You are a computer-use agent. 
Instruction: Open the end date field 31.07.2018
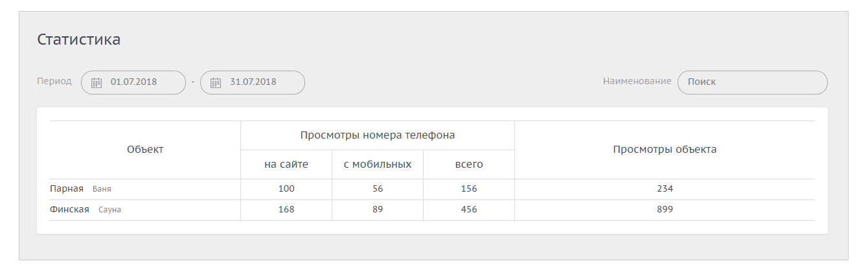click(x=253, y=82)
